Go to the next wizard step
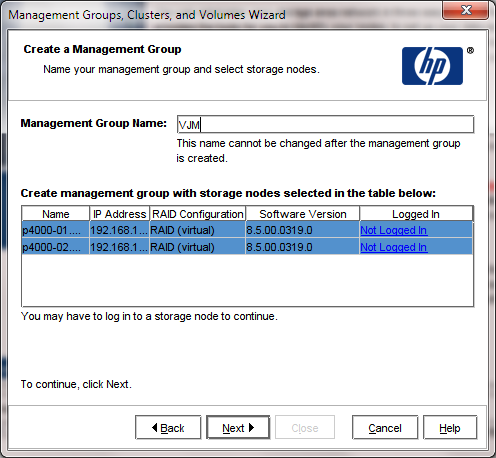Viewport: 496px width, 458px height. [238, 427]
